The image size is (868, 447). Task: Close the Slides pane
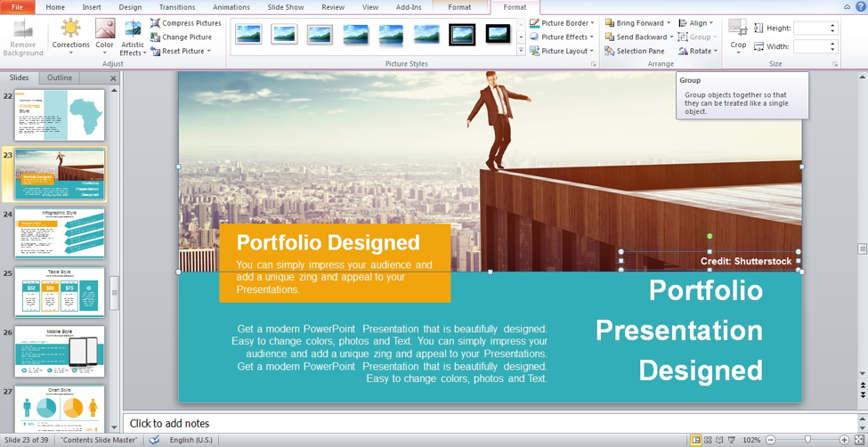tap(113, 78)
